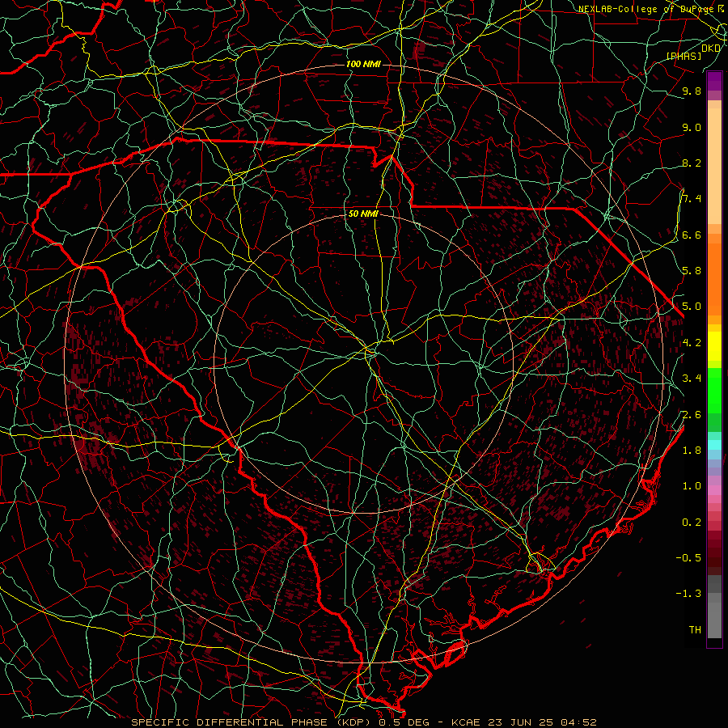
Task: Click the 5.0 value on the color scale
Action: point(692,307)
